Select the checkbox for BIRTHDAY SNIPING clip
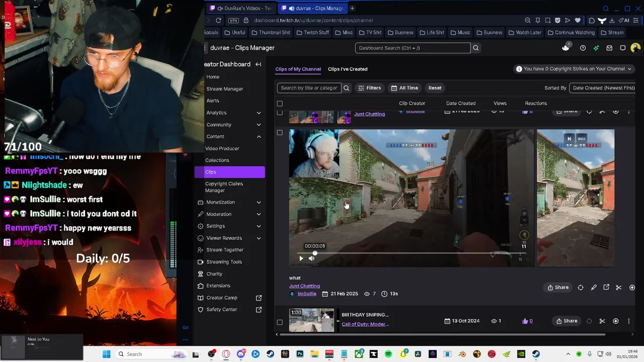This screenshot has width=644, height=362. click(280, 322)
